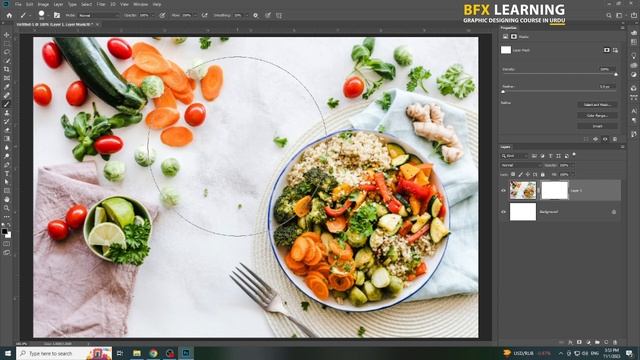Click the delete layer trash icon
Viewport: 640px width, 360px height.
point(615,342)
